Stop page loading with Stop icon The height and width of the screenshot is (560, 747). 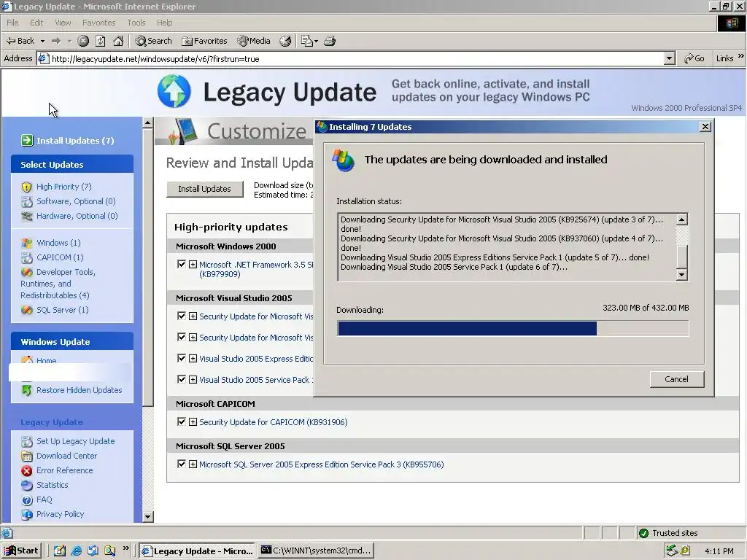click(83, 41)
